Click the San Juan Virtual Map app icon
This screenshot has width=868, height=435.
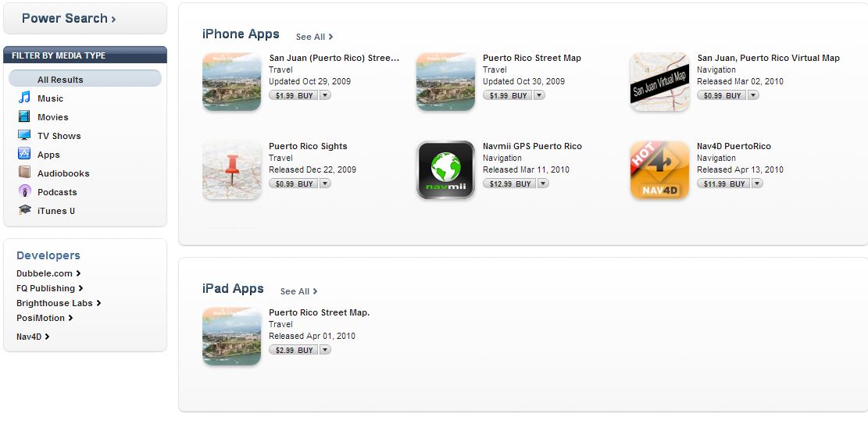pos(659,82)
